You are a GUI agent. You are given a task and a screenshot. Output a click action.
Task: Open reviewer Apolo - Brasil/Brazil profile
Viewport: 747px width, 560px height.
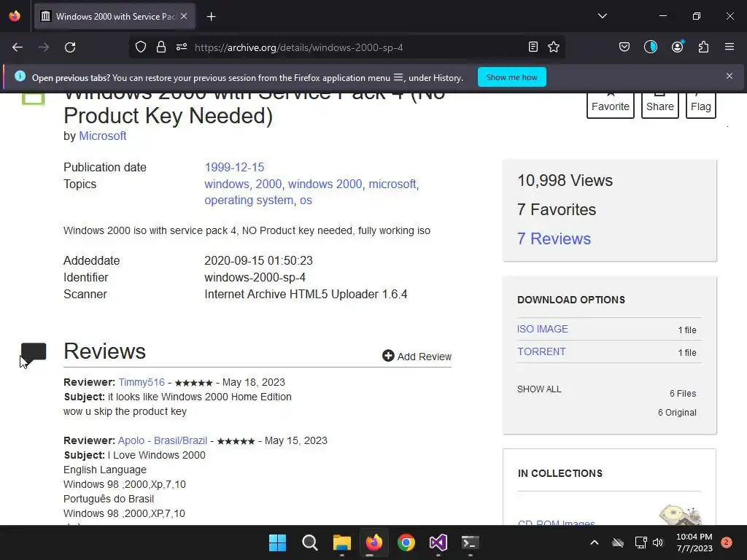point(163,440)
